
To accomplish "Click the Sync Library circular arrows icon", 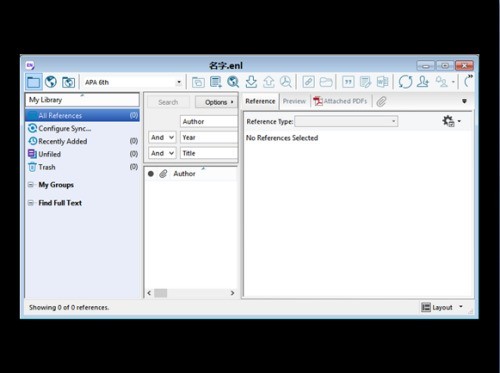I will [x=405, y=82].
